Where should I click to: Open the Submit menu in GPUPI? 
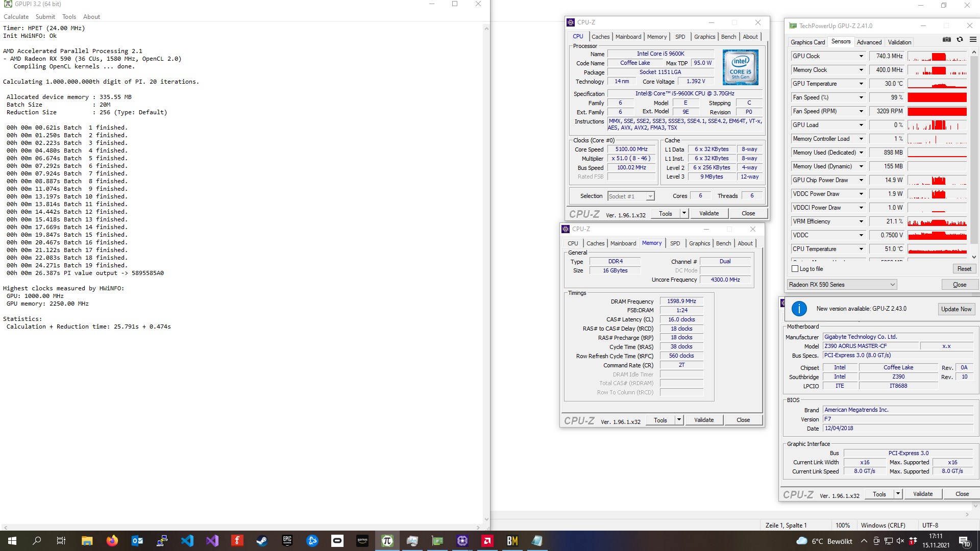point(45,17)
